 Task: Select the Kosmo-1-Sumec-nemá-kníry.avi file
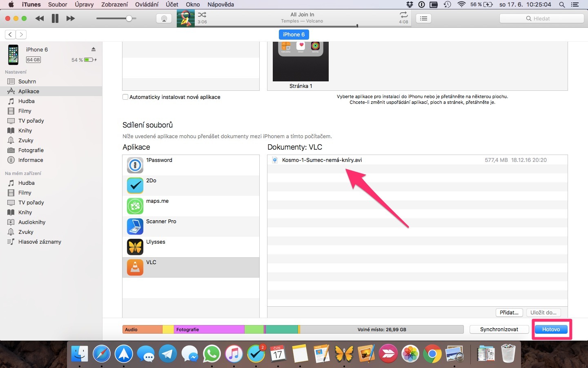pyautogui.click(x=322, y=160)
